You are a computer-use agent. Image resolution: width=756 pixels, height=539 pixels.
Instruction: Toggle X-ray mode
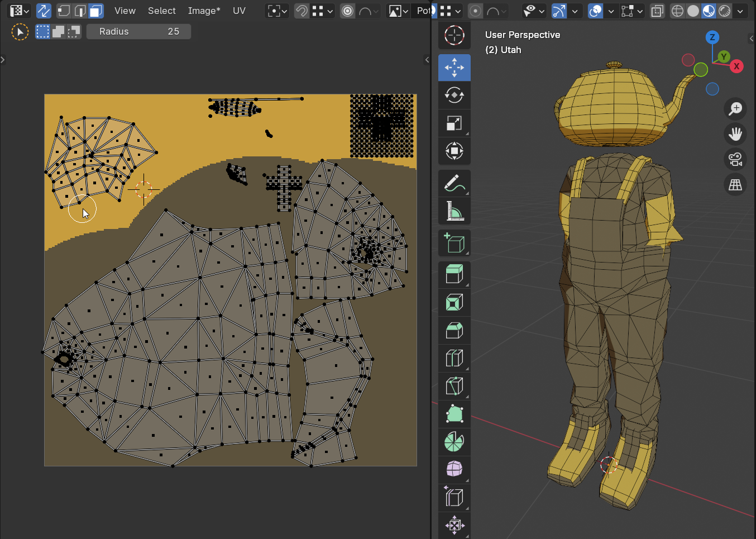click(658, 11)
